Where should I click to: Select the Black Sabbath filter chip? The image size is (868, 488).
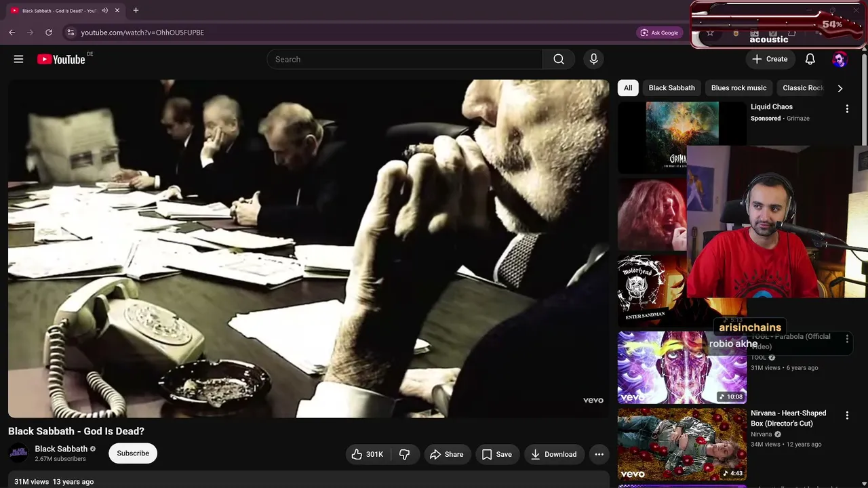tap(671, 88)
